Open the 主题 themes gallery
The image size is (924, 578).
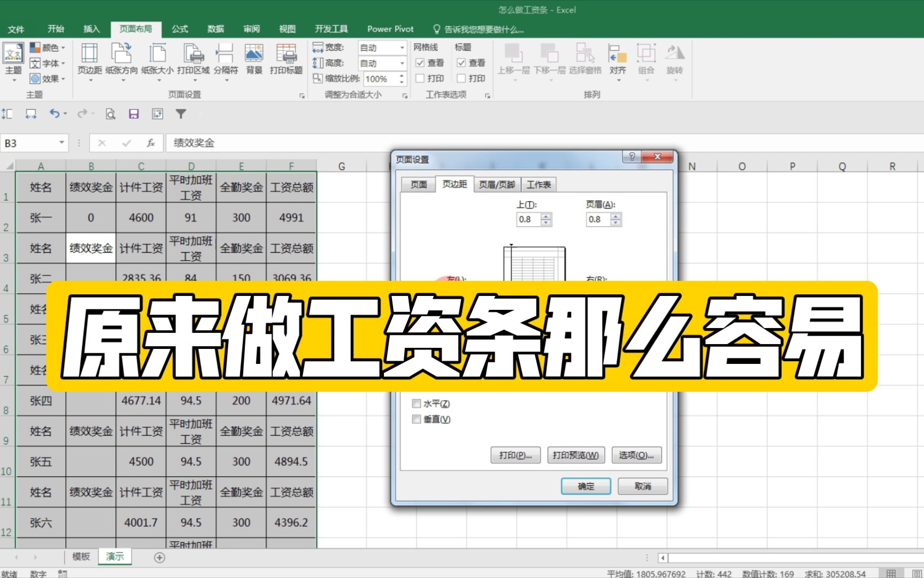click(x=13, y=62)
